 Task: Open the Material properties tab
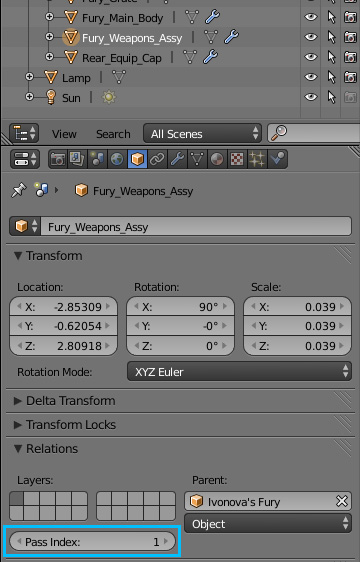coord(216,159)
